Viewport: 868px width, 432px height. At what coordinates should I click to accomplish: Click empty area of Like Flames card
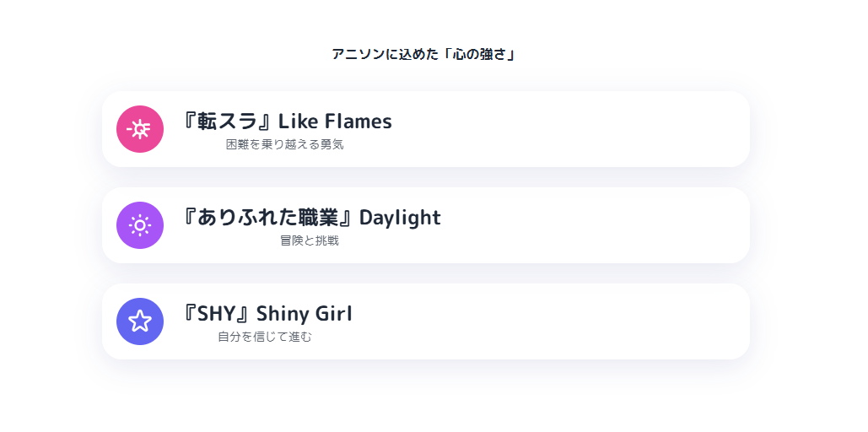coord(570,129)
